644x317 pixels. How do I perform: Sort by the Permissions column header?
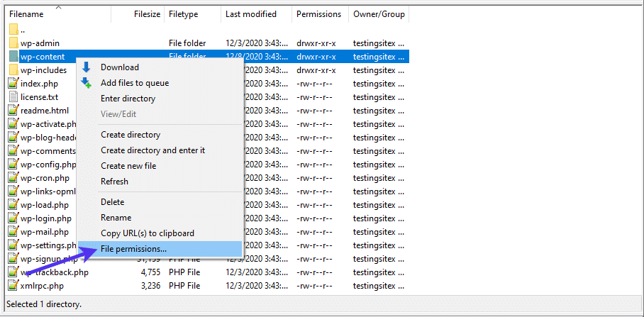tap(318, 14)
